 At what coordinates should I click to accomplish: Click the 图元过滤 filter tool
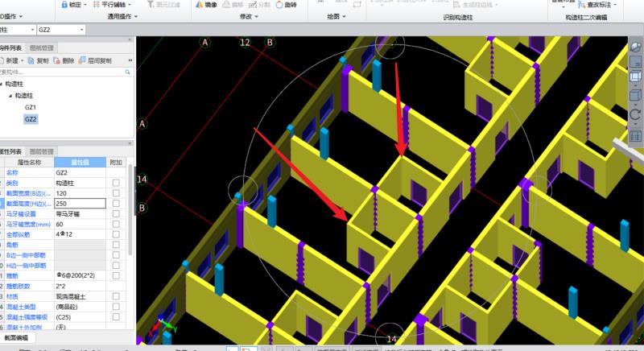point(163,5)
